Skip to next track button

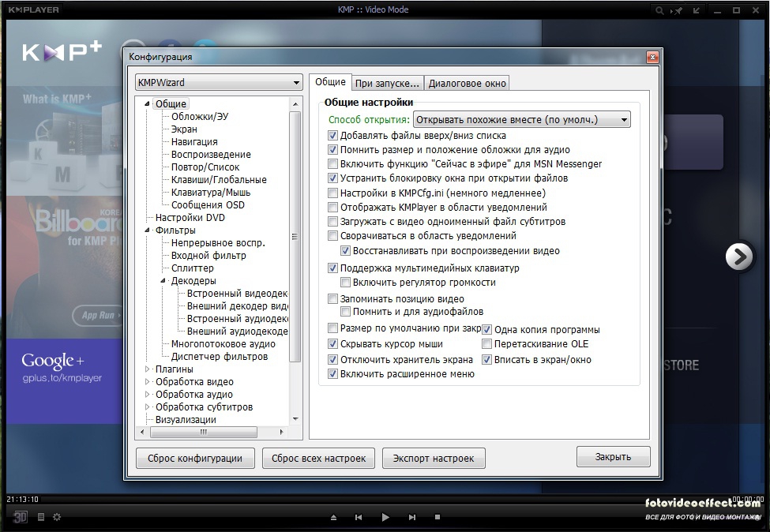pyautogui.click(x=412, y=517)
